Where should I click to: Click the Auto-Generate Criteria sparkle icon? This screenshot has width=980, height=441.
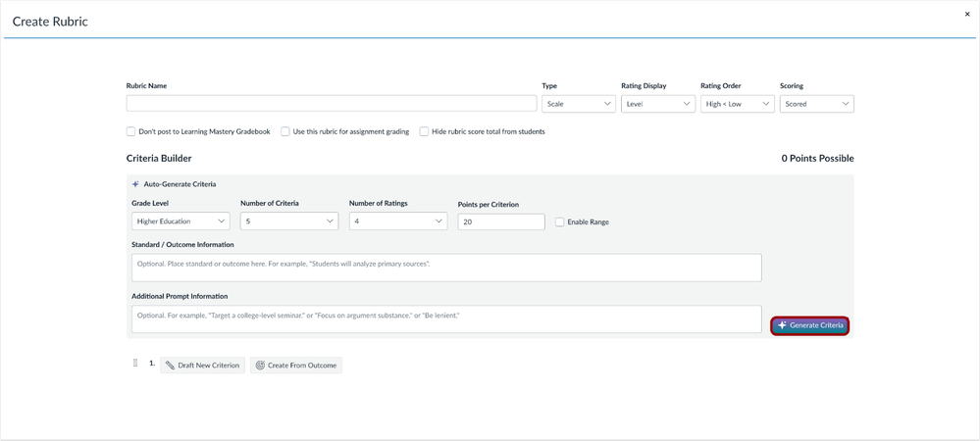pyautogui.click(x=135, y=184)
